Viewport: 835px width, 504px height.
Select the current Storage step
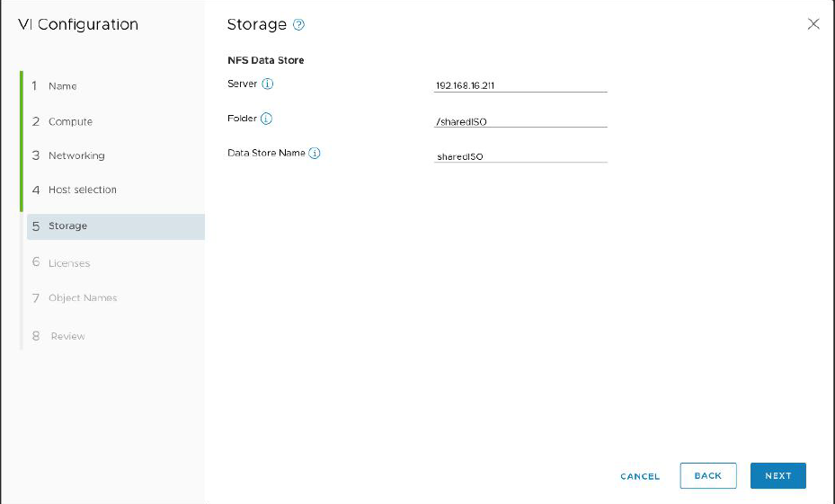pyautogui.click(x=68, y=226)
